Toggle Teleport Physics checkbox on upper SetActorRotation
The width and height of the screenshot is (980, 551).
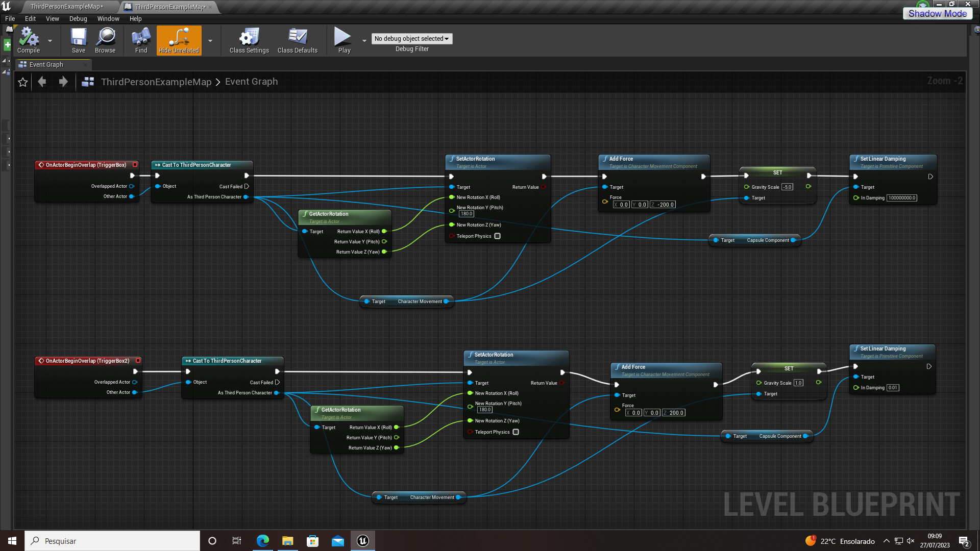pos(497,236)
